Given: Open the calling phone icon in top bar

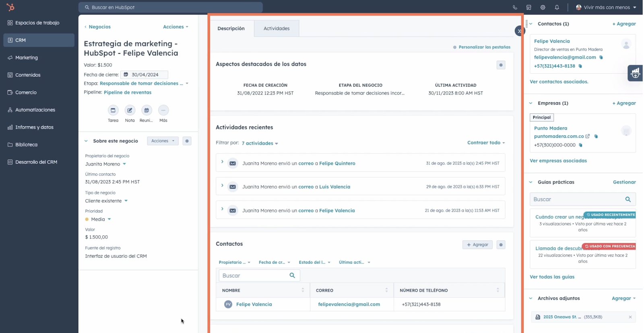Looking at the screenshot, I should point(515,7).
